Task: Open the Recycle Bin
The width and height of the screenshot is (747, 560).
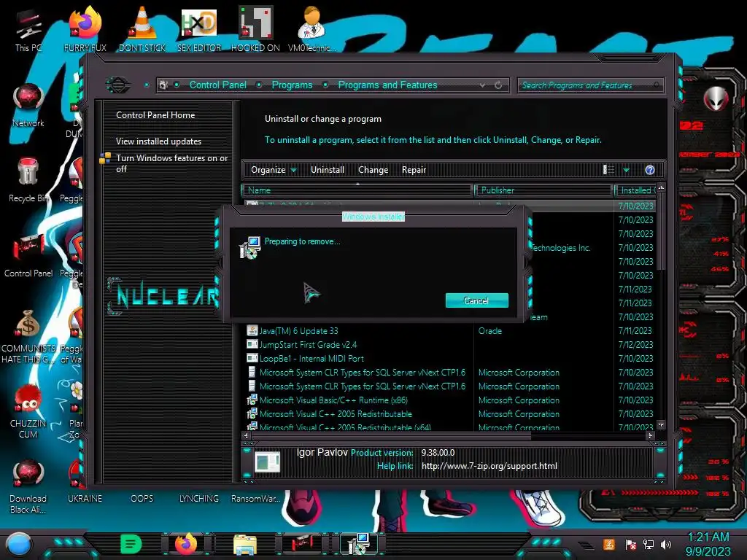Action: click(28, 181)
